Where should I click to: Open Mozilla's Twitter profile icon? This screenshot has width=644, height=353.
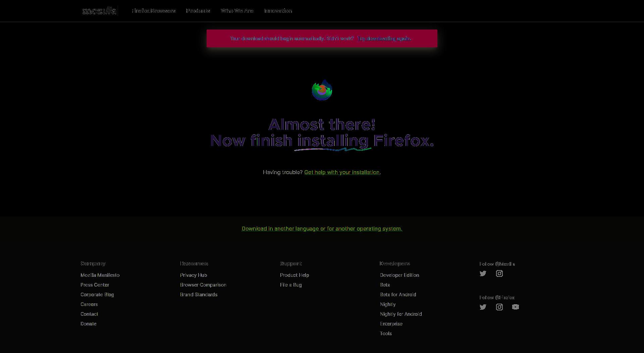coord(483,273)
